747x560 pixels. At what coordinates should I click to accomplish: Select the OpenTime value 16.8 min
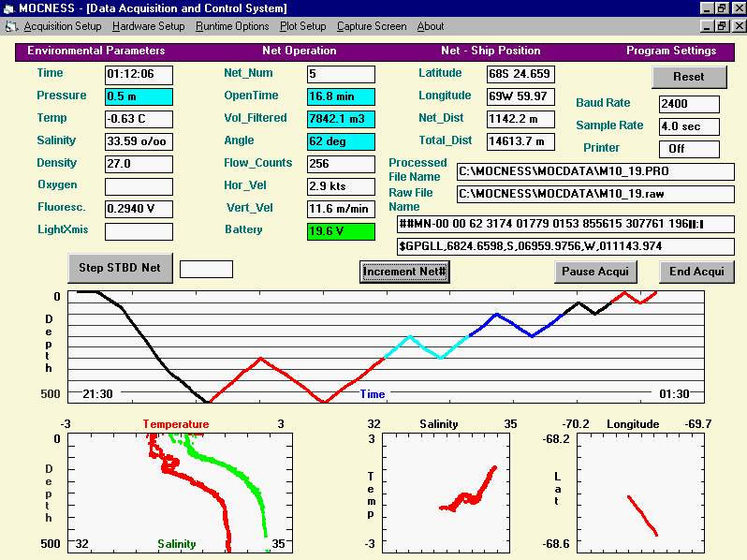[x=341, y=96]
